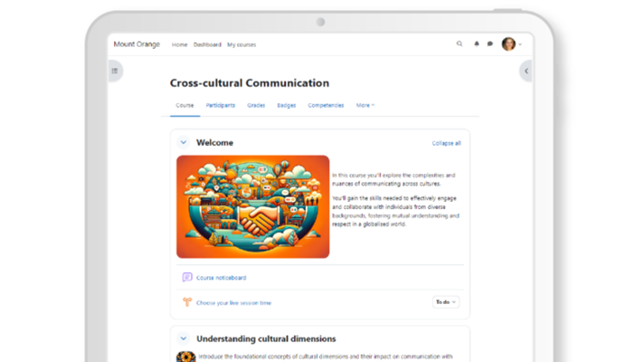644x362 pixels.
Task: Click the "You'll gain the skills" paragraph
Action: [x=395, y=211]
